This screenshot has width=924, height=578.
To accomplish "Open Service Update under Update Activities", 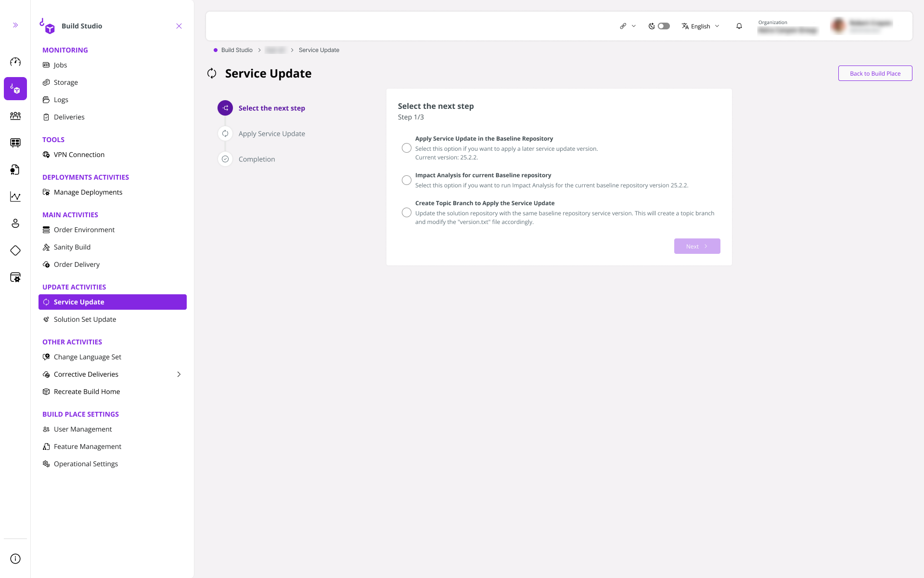I will click(79, 302).
